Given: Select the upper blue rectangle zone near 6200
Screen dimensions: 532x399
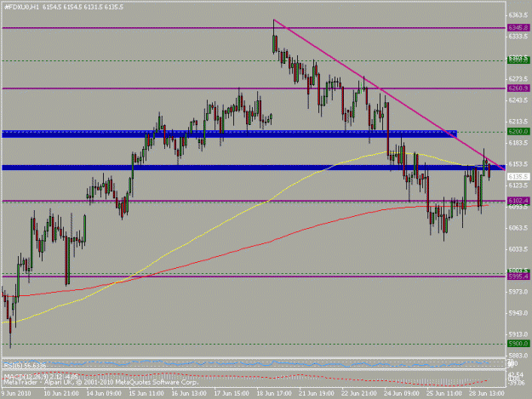Looking at the screenshot, I should click(x=229, y=134).
